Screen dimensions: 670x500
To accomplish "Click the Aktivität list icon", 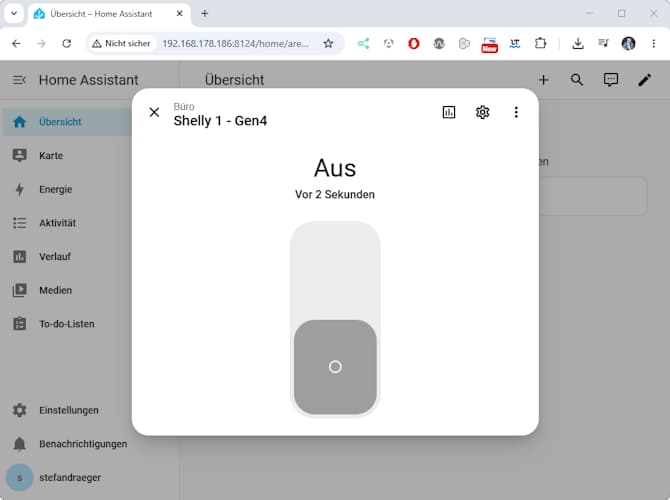I will (x=19, y=223).
